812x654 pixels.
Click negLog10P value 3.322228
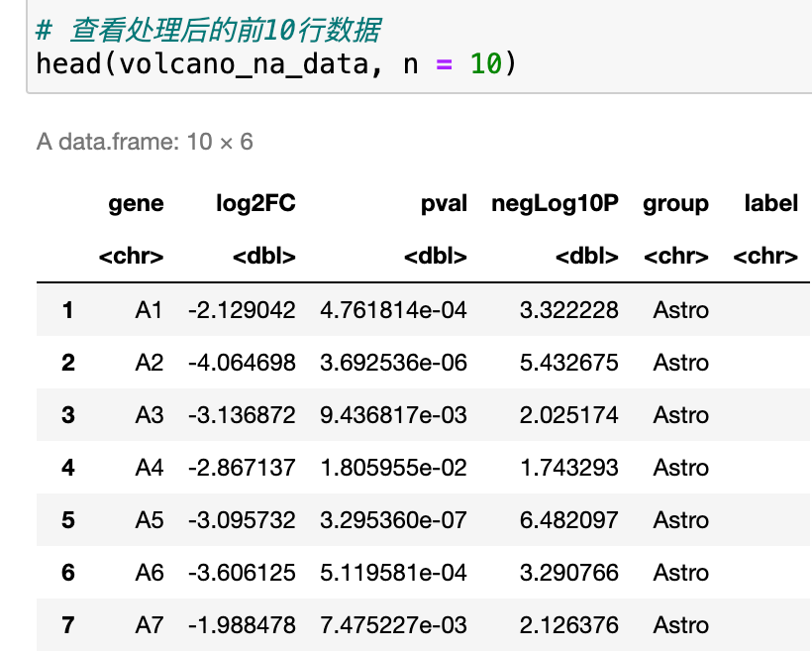pyautogui.click(x=569, y=310)
